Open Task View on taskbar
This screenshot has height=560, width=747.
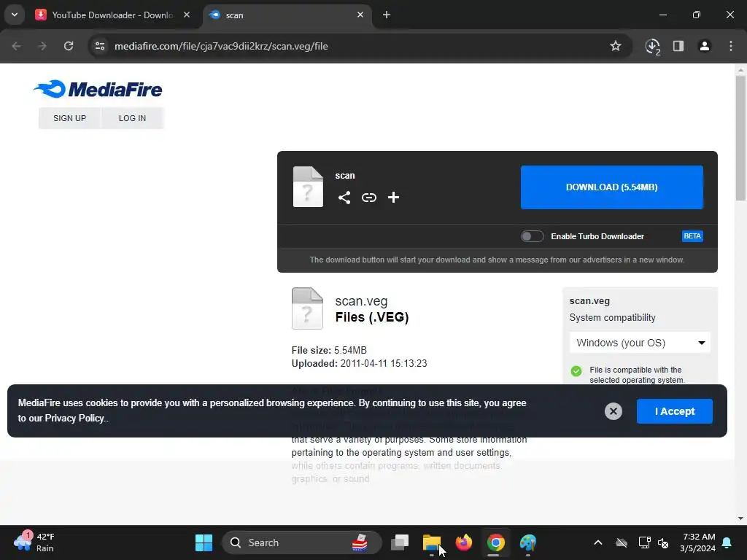(400, 542)
